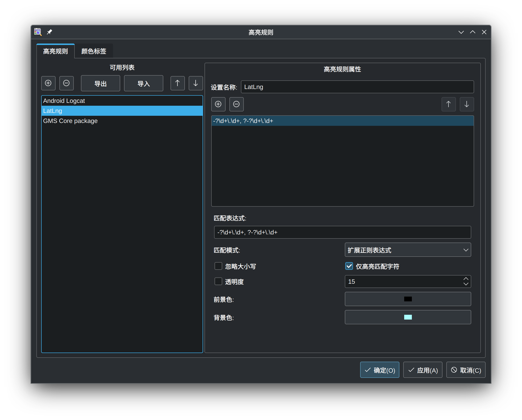The image size is (522, 420).
Task: Click the 导出 export button
Action: point(101,83)
